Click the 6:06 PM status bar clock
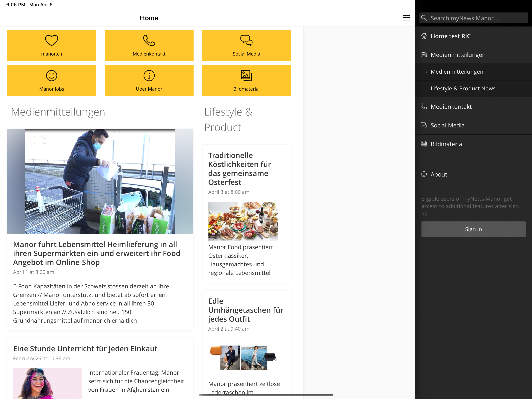The image size is (532, 399). pos(16,4)
